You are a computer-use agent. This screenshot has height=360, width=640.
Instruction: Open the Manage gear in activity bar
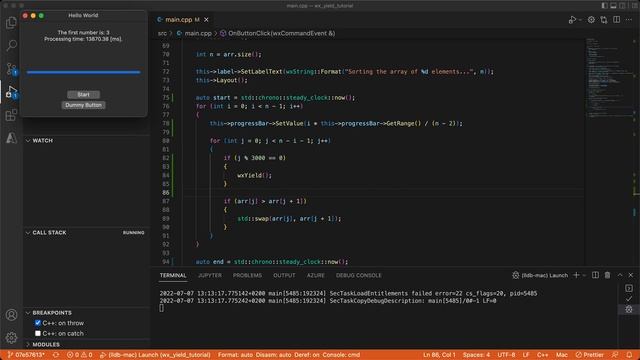click(11, 337)
